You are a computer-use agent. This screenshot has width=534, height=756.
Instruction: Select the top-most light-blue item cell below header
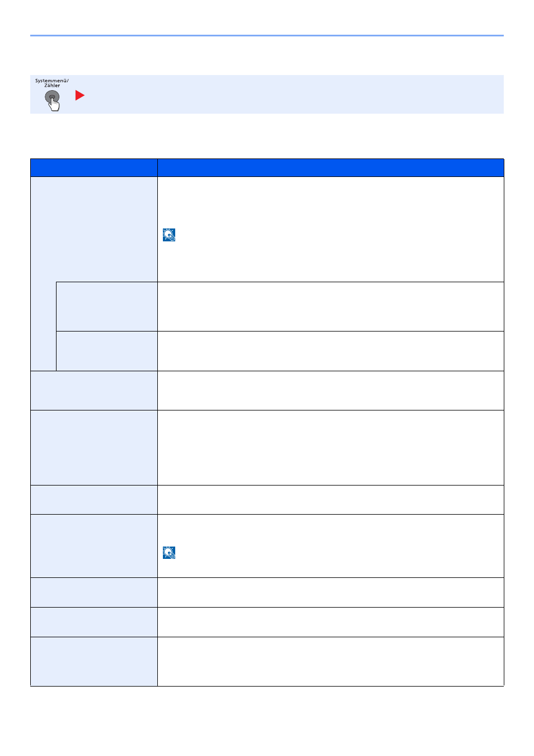tap(94, 230)
